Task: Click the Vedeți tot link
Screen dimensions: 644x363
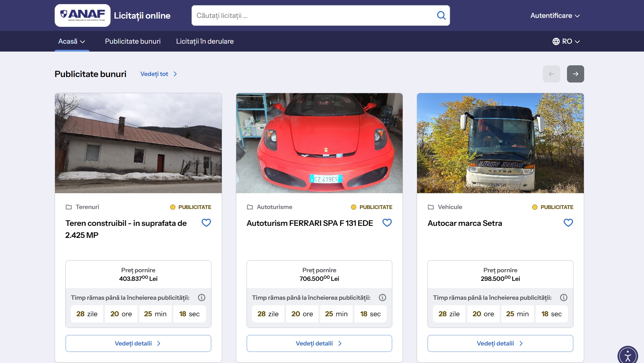Action: 159,74
